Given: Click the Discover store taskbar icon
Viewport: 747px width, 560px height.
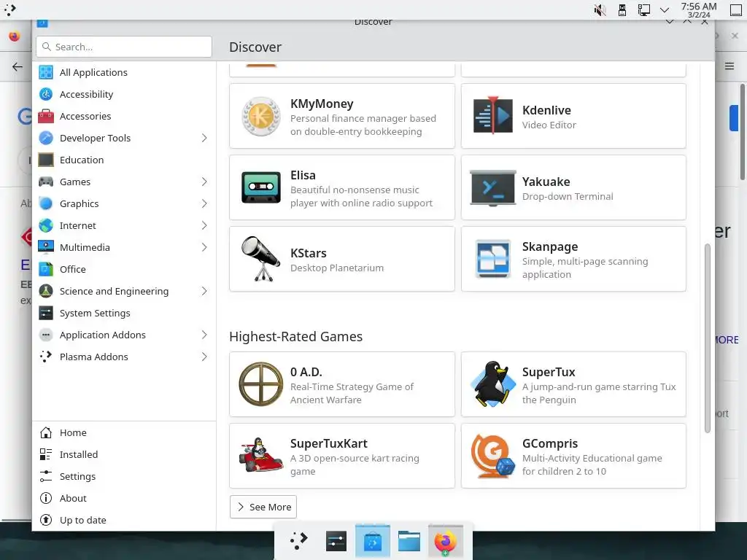Looking at the screenshot, I should tap(373, 542).
